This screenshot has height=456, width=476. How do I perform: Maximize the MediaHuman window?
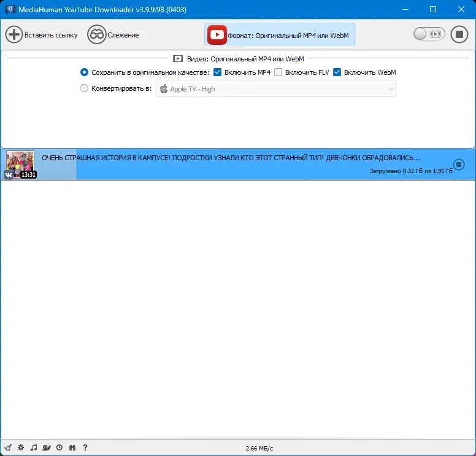(x=433, y=9)
